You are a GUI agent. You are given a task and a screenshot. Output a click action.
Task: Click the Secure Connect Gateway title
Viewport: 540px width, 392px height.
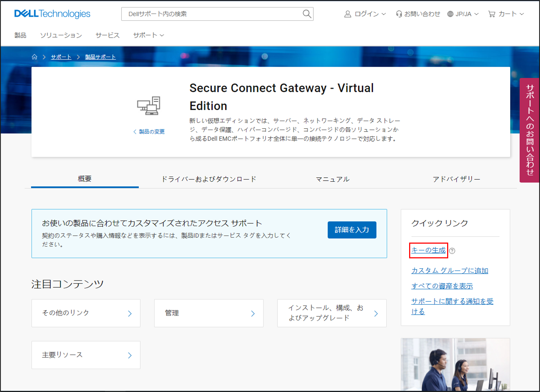click(281, 97)
